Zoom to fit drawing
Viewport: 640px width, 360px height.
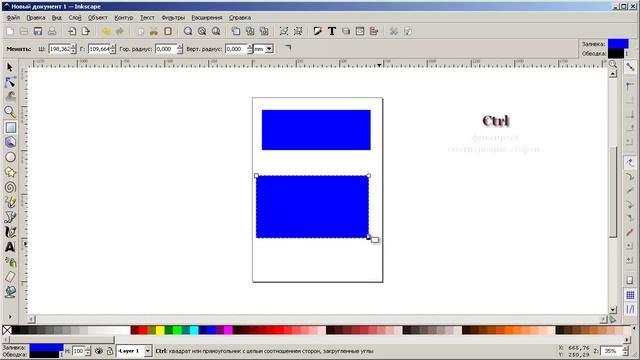(202, 31)
